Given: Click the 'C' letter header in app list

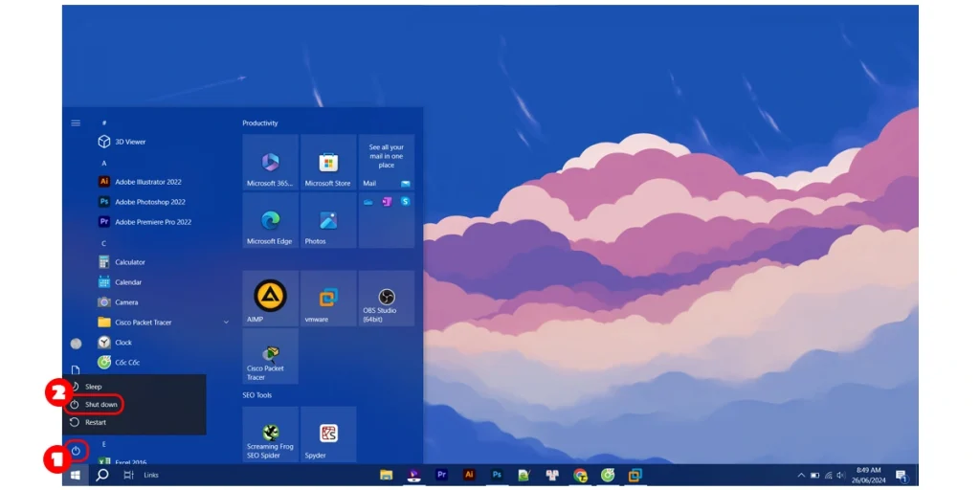Looking at the screenshot, I should [104, 243].
